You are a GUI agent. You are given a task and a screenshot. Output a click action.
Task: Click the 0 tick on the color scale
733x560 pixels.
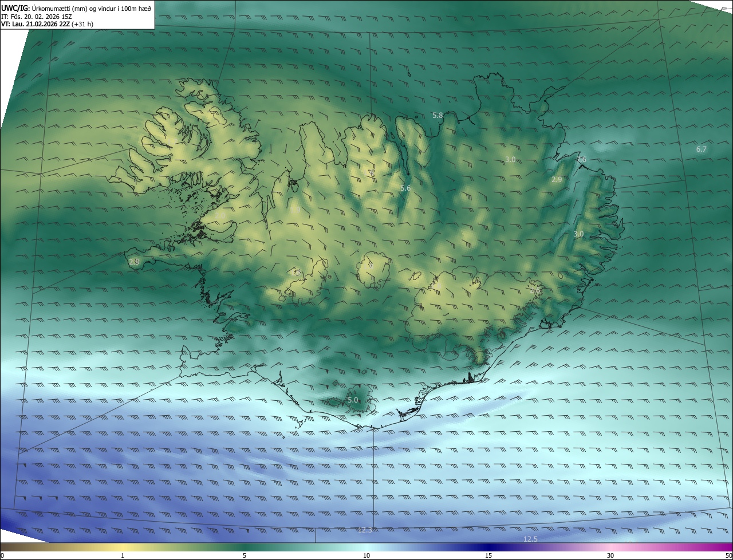(x=2, y=555)
